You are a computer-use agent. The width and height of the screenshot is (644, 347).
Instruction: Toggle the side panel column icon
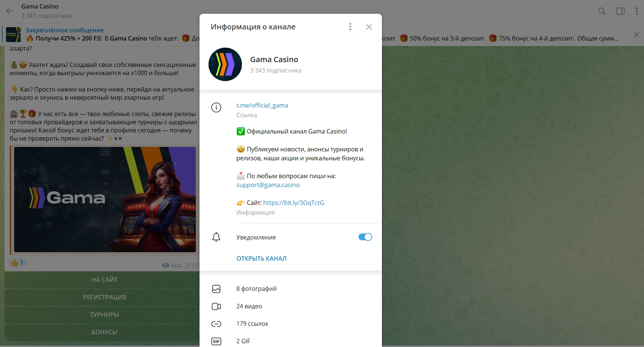621,11
